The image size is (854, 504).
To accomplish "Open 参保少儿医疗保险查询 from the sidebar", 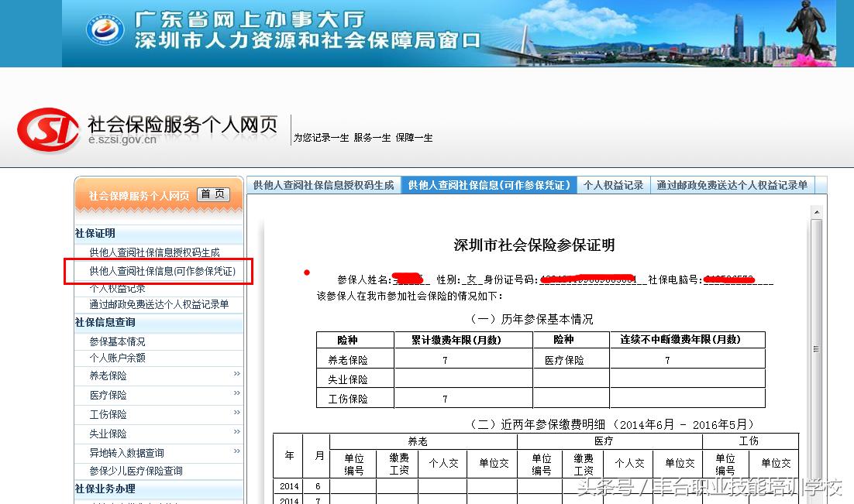I will pyautogui.click(x=136, y=471).
